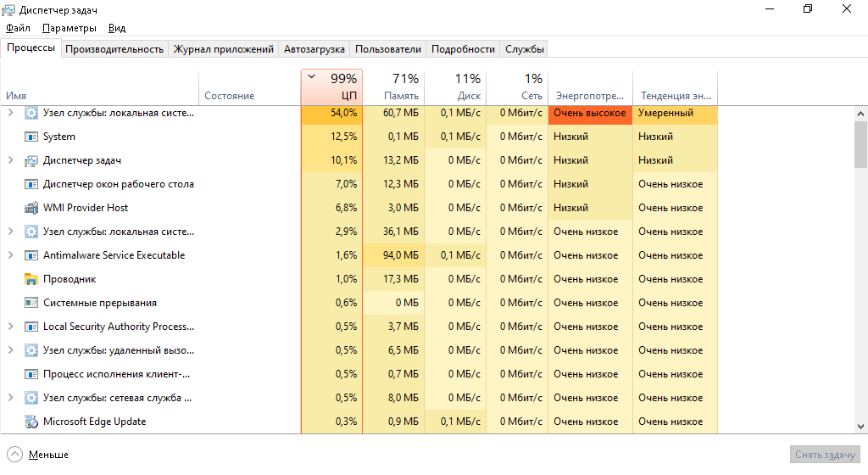Sort by the Энергопотребление column header
The height and width of the screenshot is (475, 868).
tap(590, 87)
